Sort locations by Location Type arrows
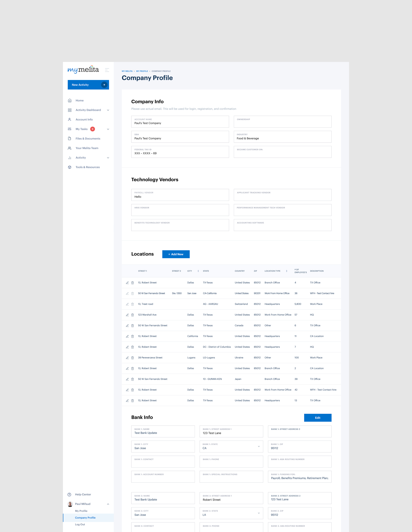Image resolution: width=412 pixels, height=532 pixels. click(x=287, y=271)
